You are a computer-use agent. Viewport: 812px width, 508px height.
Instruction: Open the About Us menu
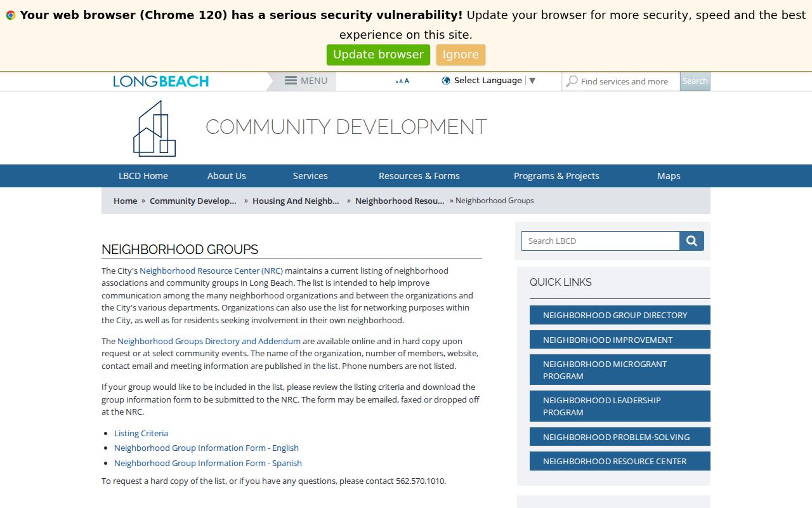(226, 176)
